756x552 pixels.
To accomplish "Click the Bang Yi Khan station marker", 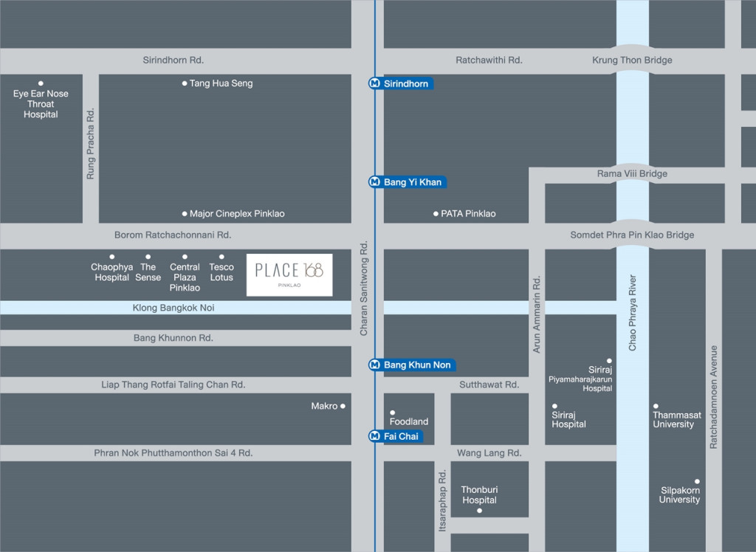I will (x=407, y=182).
